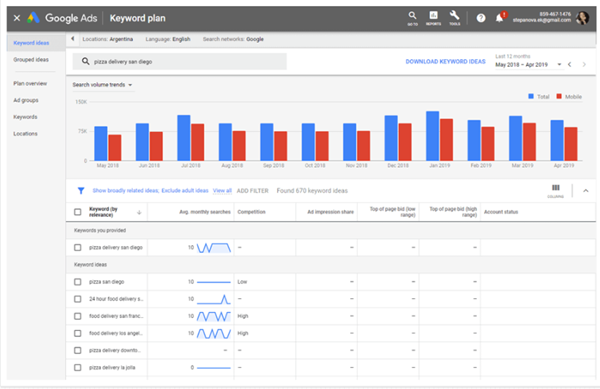Open the notifications bell
Screen dimensions: 600x389
(x=500, y=18)
